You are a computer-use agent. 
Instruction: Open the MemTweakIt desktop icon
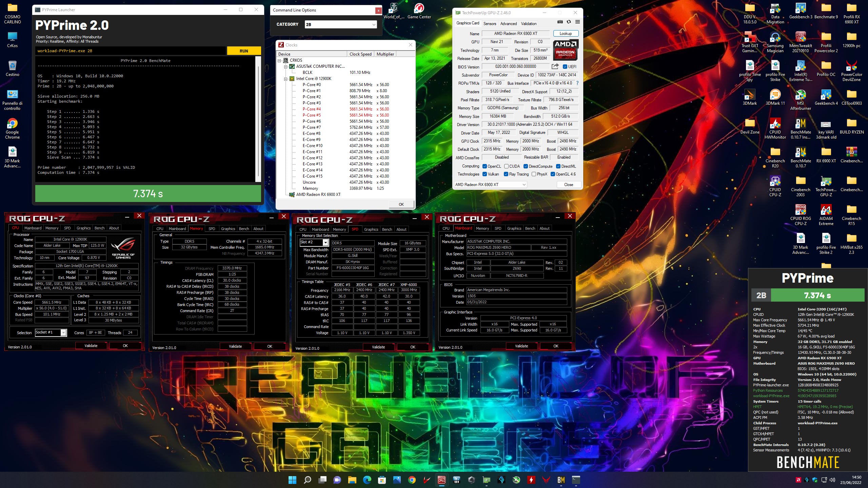coord(801,42)
